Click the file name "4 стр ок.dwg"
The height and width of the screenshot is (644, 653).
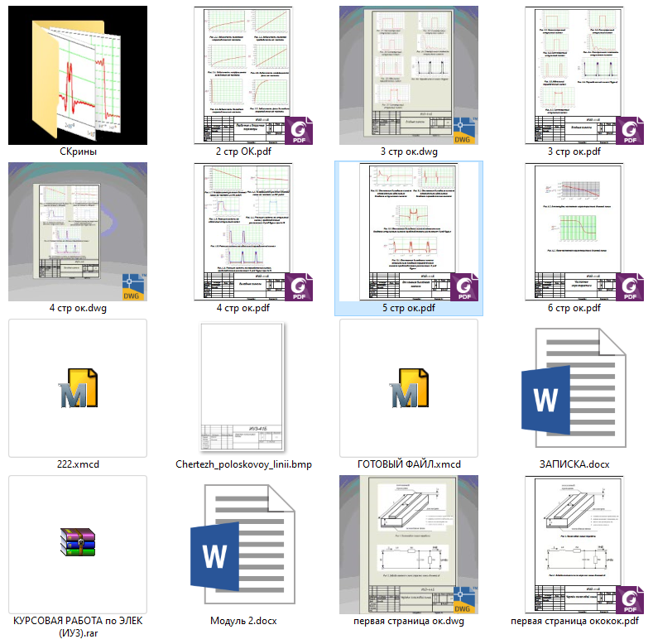tap(78, 308)
